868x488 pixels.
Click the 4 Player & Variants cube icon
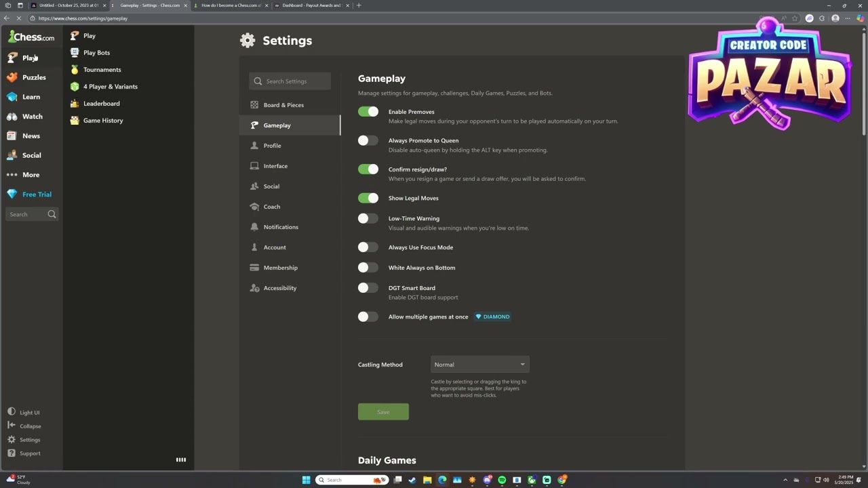tap(75, 86)
